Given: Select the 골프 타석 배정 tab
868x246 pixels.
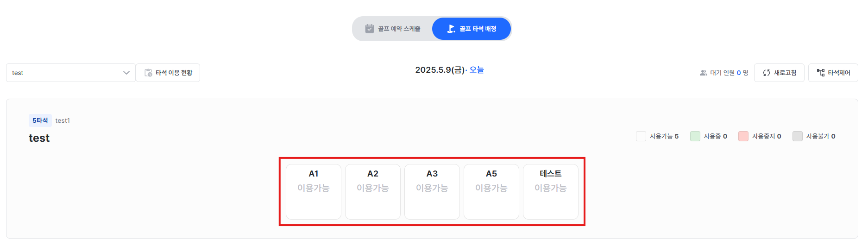Looking at the screenshot, I should [472, 29].
